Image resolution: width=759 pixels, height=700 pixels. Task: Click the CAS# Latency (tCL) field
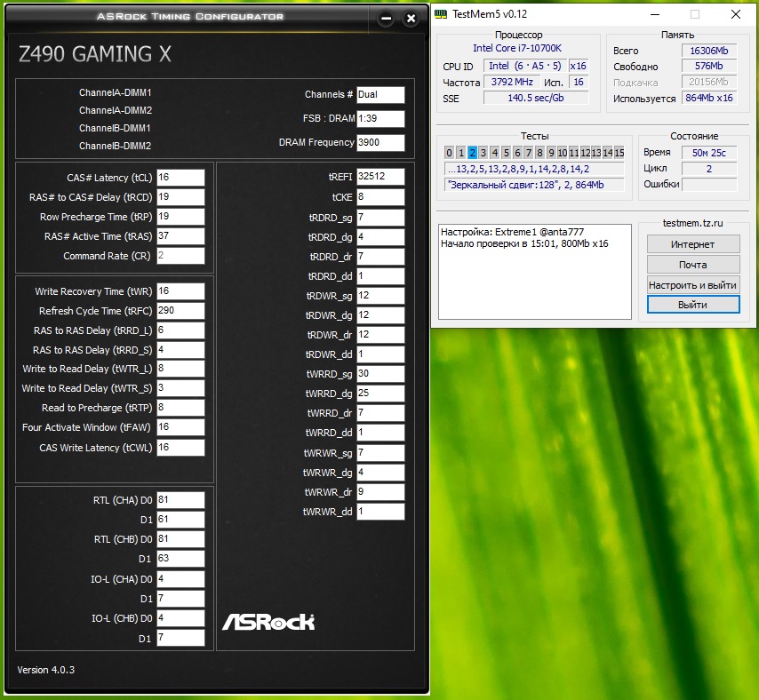[x=180, y=178]
